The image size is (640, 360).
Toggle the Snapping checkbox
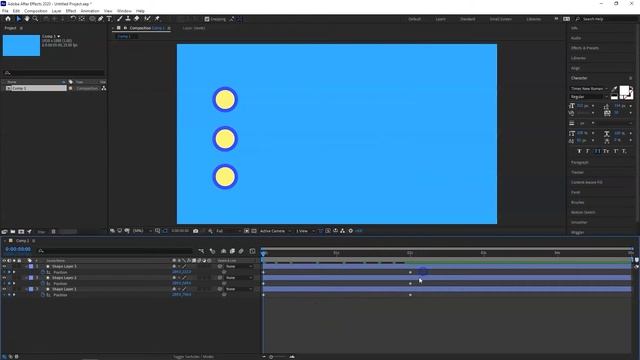pyautogui.click(x=207, y=19)
